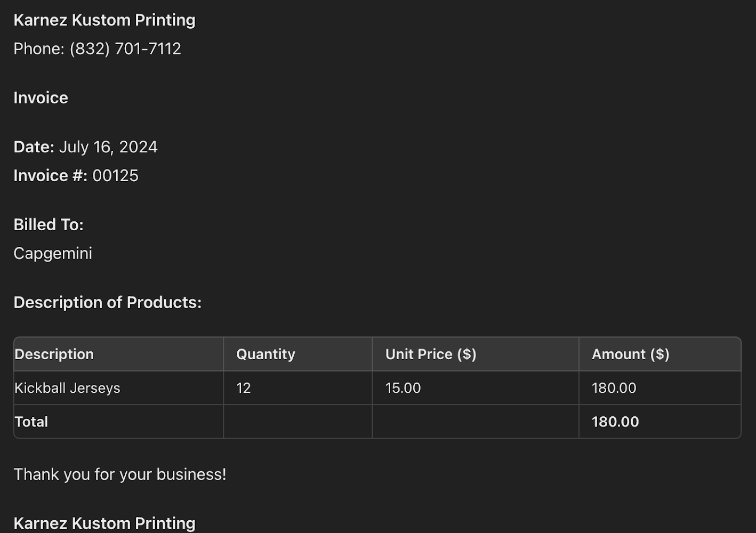This screenshot has height=533, width=756.
Task: Click the Total row label
Action: click(x=31, y=422)
